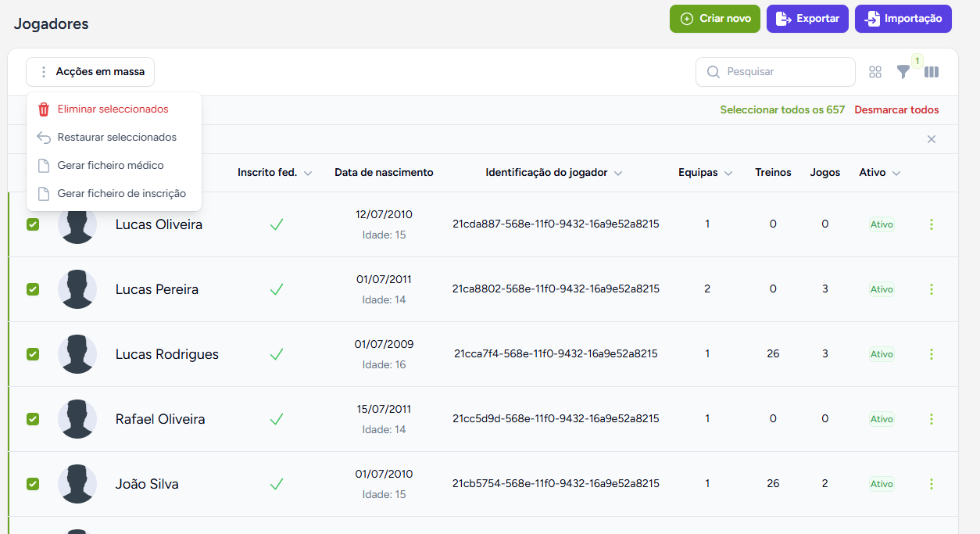Viewport: 980px width, 534px height.
Task: Click the federation check mark for João Silva
Action: click(276, 484)
